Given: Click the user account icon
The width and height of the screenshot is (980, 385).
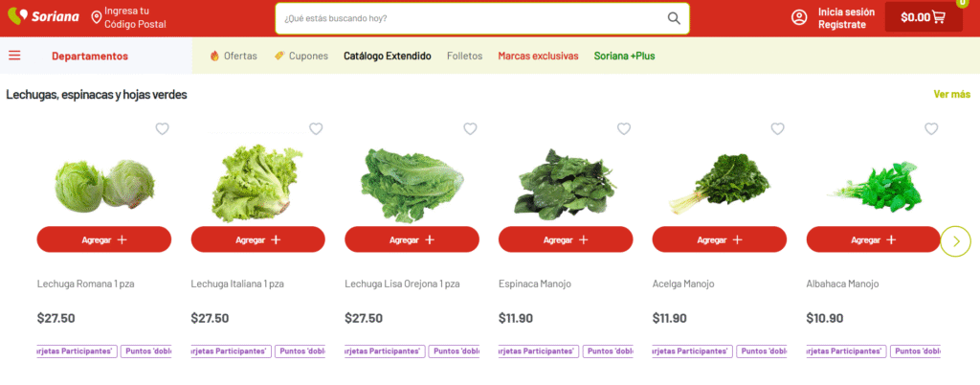Looking at the screenshot, I should [799, 17].
